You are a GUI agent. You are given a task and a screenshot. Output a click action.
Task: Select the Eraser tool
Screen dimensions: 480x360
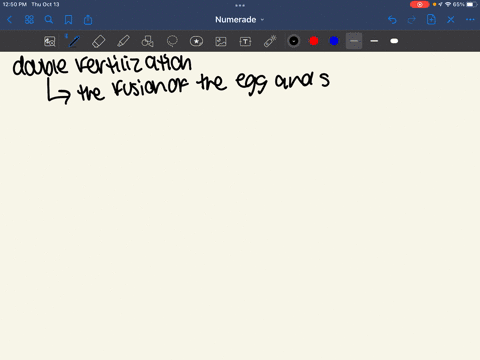click(98, 41)
